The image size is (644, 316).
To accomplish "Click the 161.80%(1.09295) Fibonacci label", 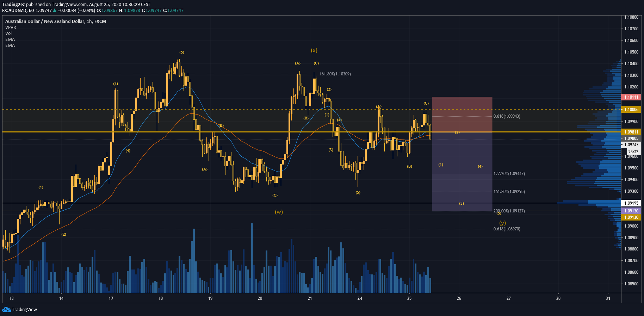I will coord(509,192).
